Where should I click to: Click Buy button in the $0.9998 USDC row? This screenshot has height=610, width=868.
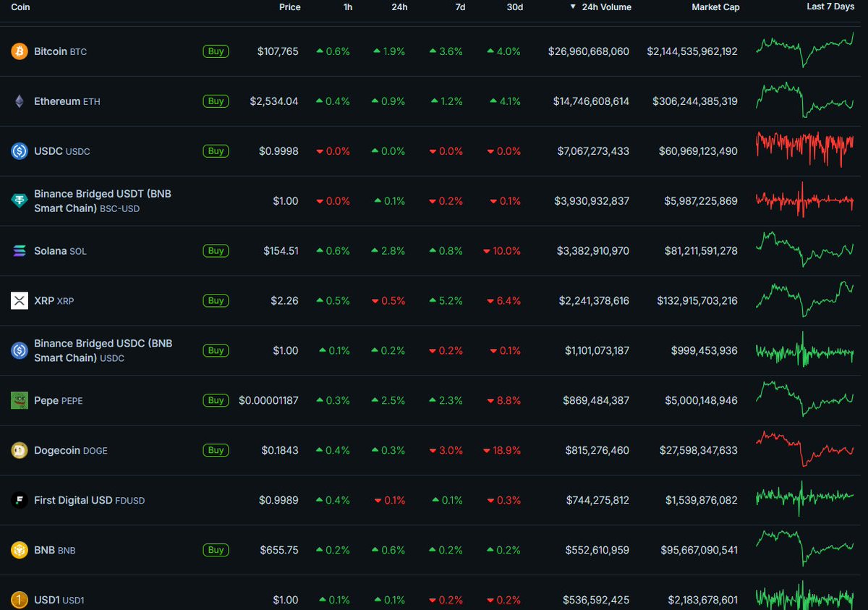tap(216, 151)
